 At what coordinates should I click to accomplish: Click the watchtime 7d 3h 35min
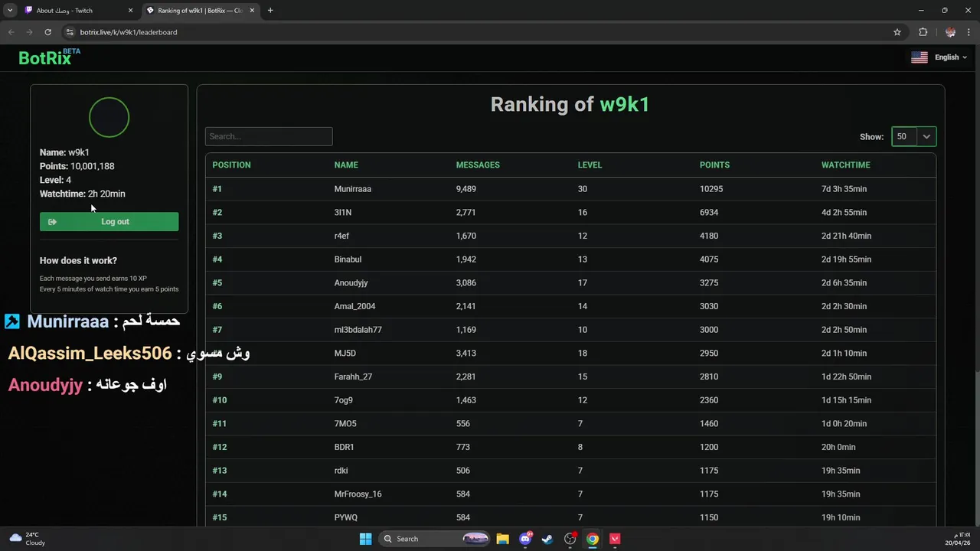(x=844, y=189)
